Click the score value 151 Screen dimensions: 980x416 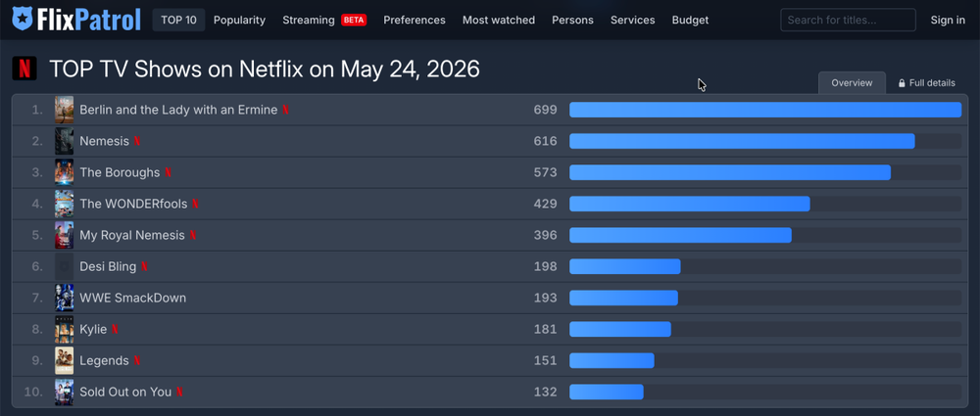point(545,360)
